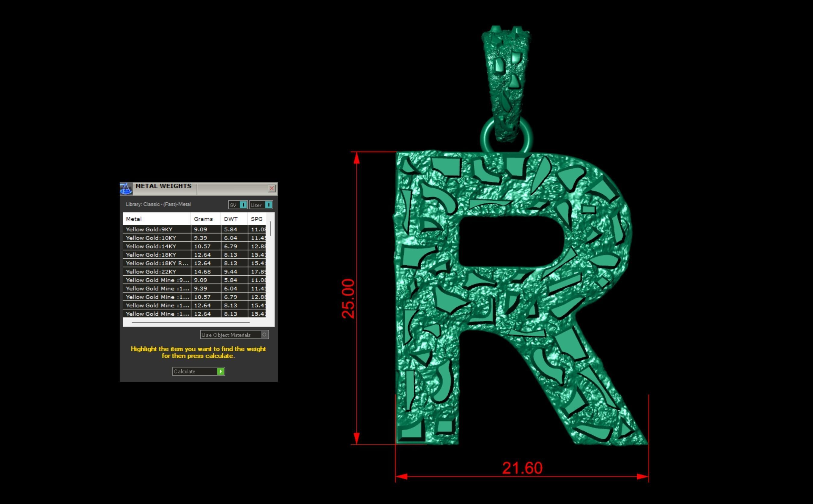Click the Calculate button
The width and height of the screenshot is (813, 504).
pyautogui.click(x=199, y=371)
